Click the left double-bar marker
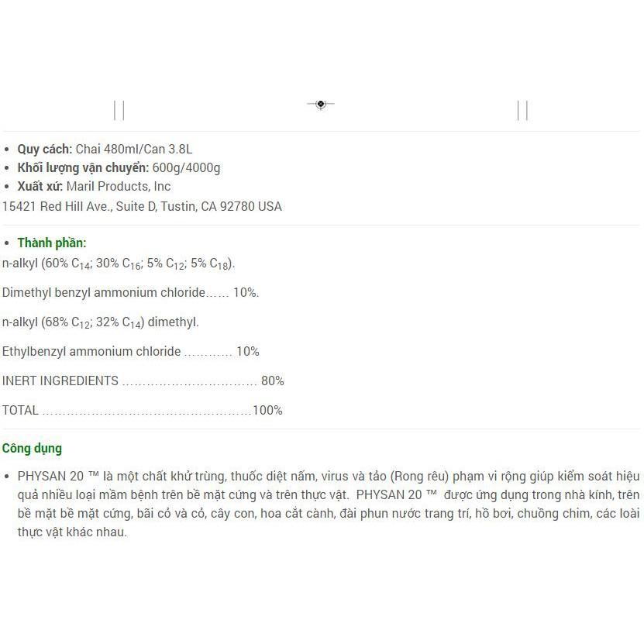The width and height of the screenshot is (644, 644). coord(119,110)
